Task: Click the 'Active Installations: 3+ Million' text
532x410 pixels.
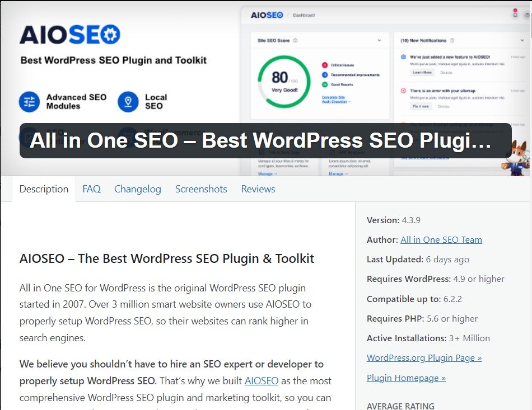Action: click(428, 338)
